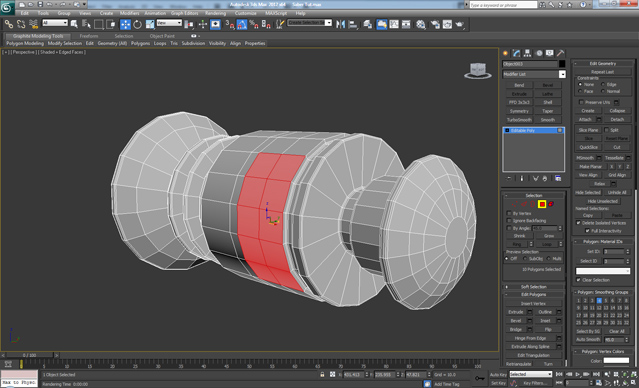Viewport: 639px width, 388px height.
Task: Click the Select and Link chain icon
Action: pyautogui.click(x=9, y=24)
